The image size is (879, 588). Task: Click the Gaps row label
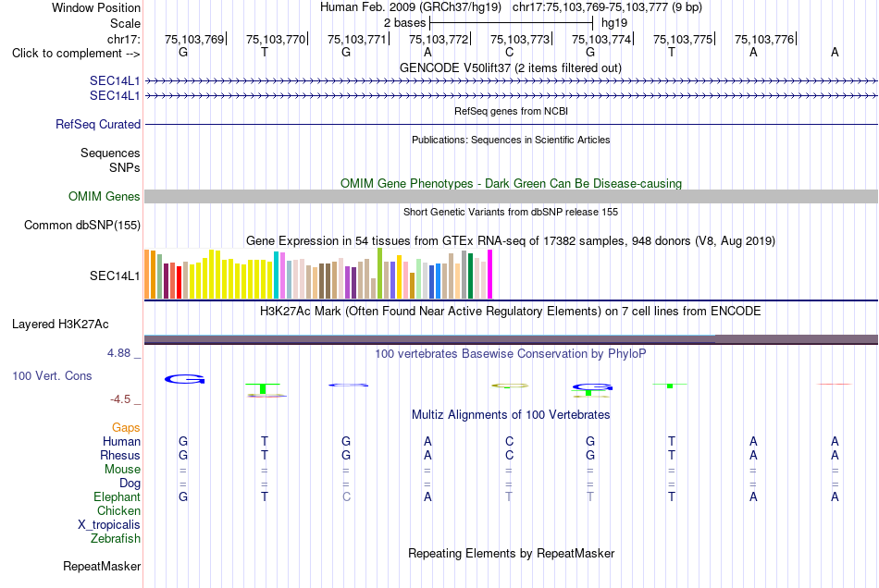click(x=126, y=428)
